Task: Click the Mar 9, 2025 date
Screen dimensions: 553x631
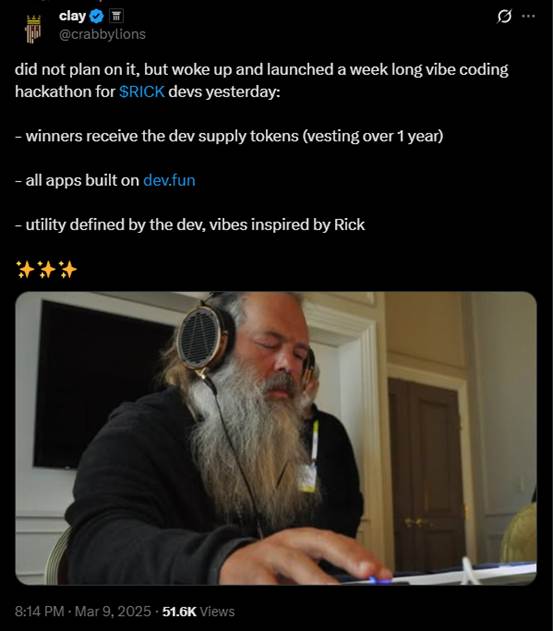Action: pyautogui.click(x=113, y=611)
